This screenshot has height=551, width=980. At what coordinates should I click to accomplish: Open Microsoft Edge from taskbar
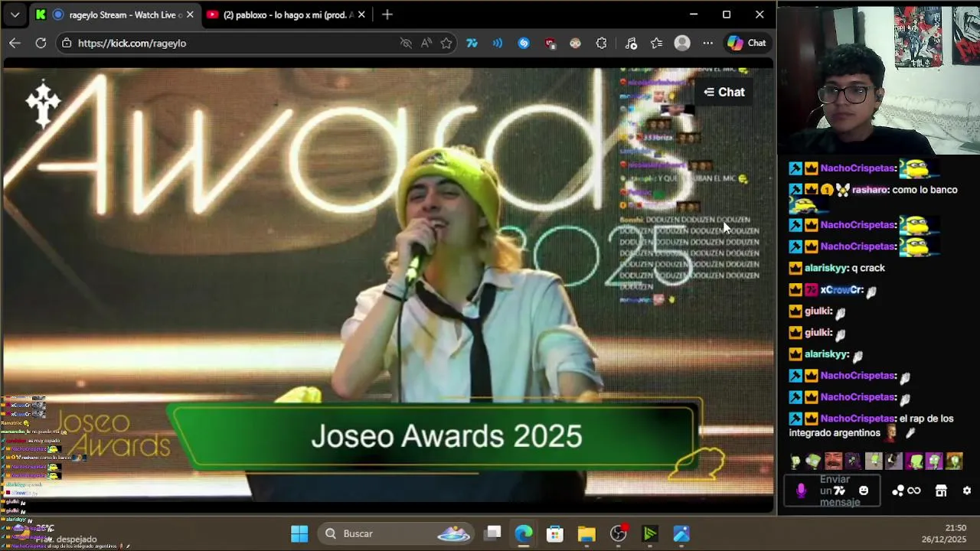click(x=524, y=533)
